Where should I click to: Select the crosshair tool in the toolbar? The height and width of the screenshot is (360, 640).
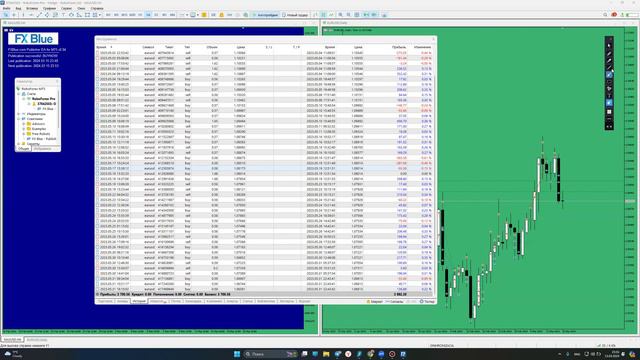[14, 15]
